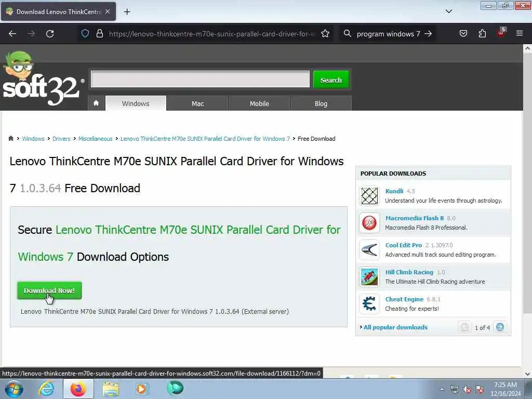Go to soft32 home tab icon
Viewport: 532px width, 399px height.
pos(96,103)
